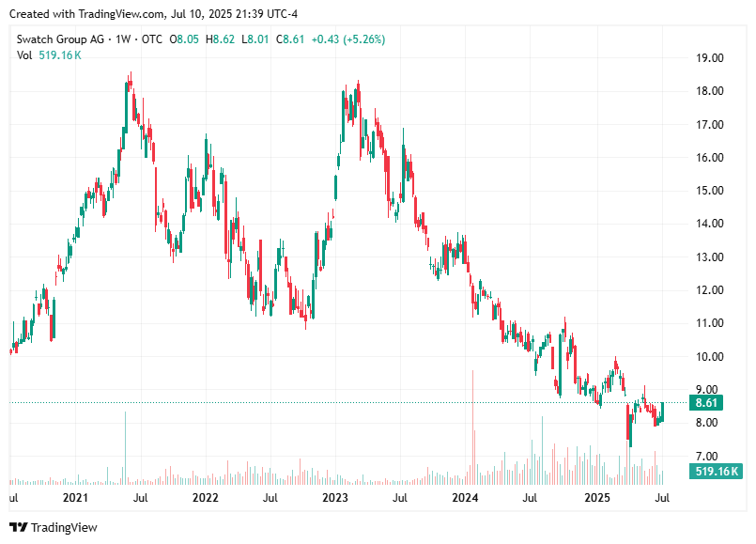The width and height of the screenshot is (756, 544).
Task: Click the open value O8.05
Action: (x=184, y=39)
